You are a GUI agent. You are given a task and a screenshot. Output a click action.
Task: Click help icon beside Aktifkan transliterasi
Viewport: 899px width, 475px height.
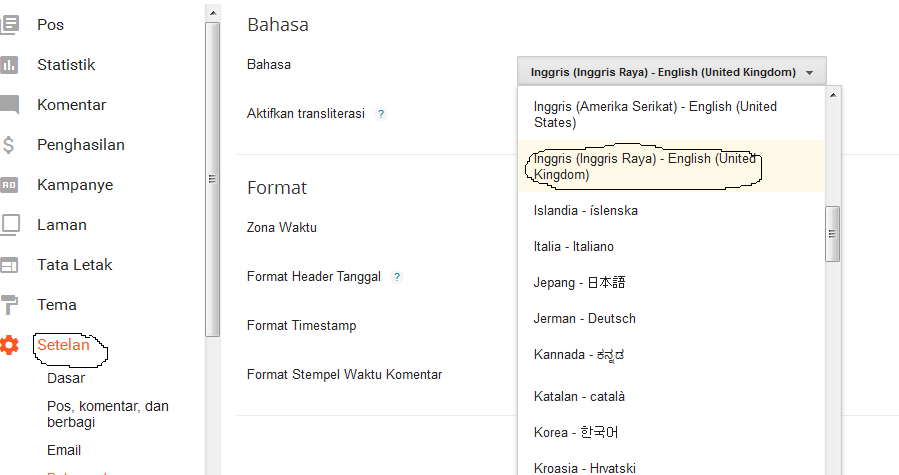[x=381, y=114]
